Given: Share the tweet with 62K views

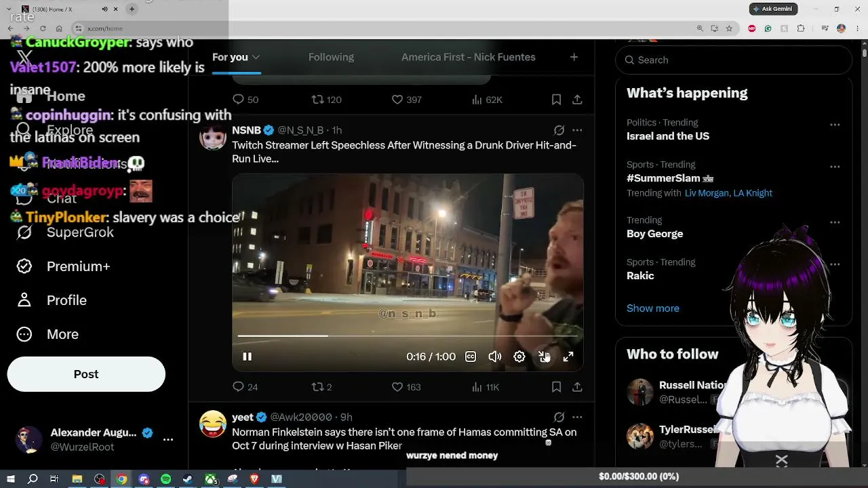Looking at the screenshot, I should (577, 100).
